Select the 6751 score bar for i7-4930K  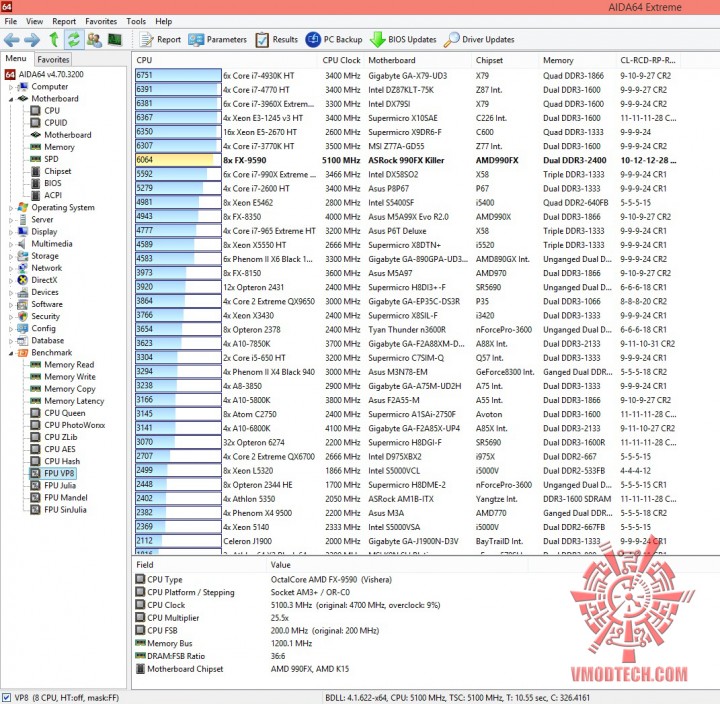pos(178,75)
